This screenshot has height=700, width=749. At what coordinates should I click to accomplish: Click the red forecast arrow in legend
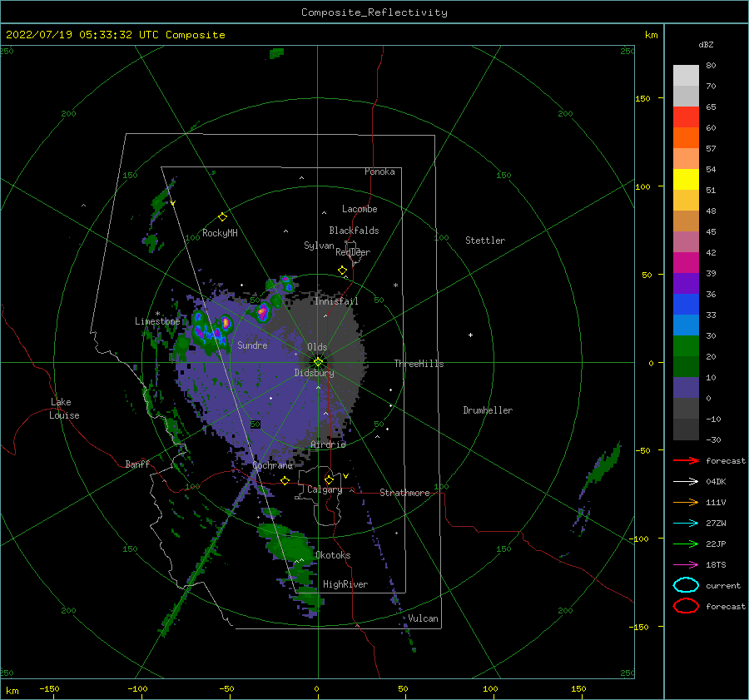click(686, 460)
